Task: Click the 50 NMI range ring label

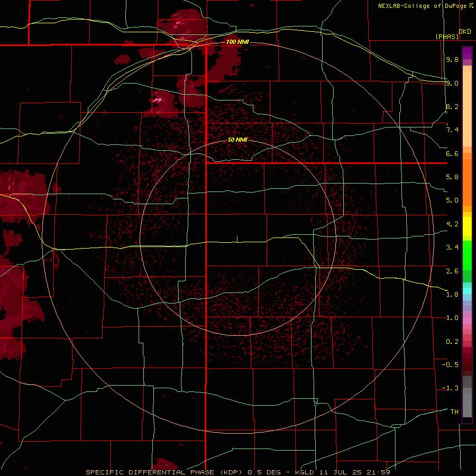Action: (x=237, y=140)
